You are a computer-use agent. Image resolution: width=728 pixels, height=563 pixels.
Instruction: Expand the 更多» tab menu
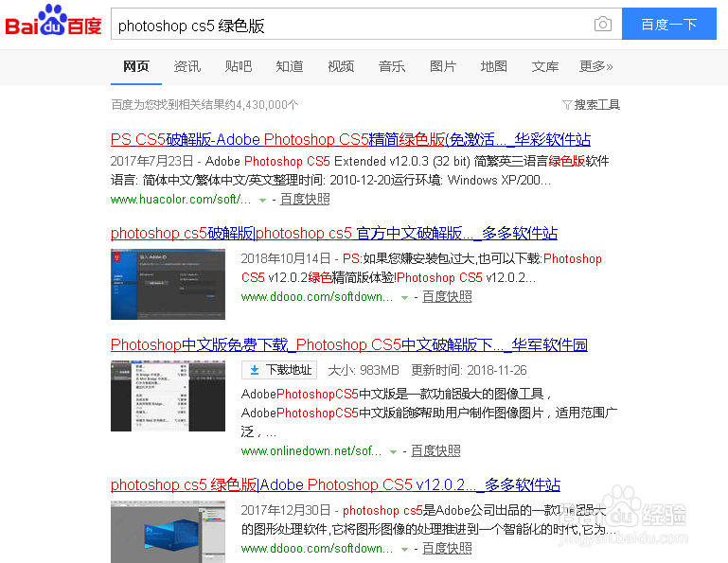click(x=595, y=66)
